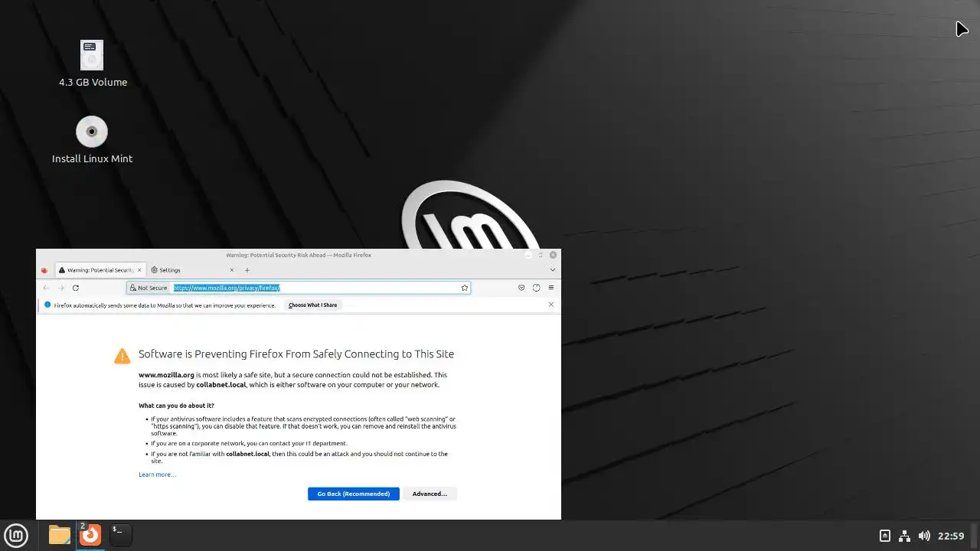Close the Firefox window
This screenshot has height=551, width=980.
(553, 255)
